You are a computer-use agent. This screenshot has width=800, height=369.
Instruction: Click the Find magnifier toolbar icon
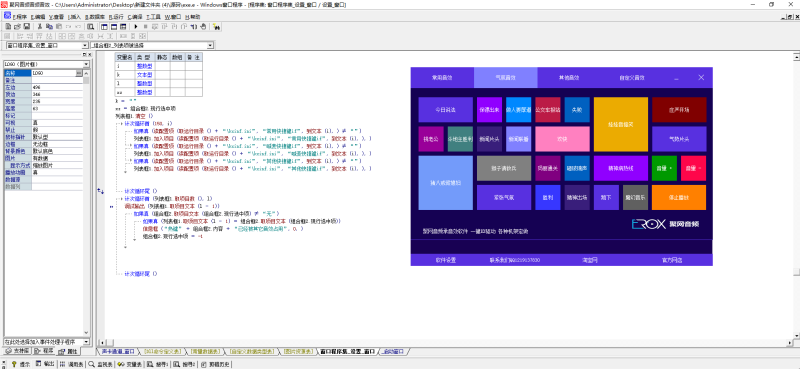[x=90, y=27]
